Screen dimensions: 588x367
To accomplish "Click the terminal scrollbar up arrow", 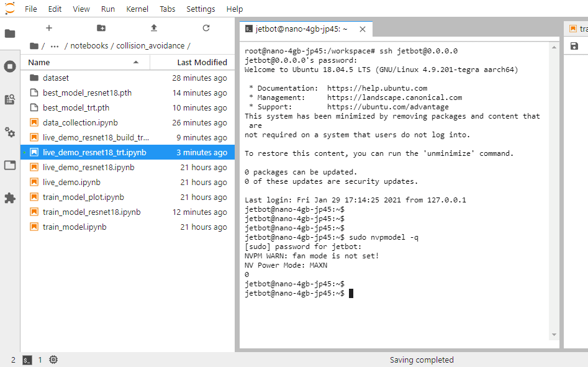I will coord(554,47).
